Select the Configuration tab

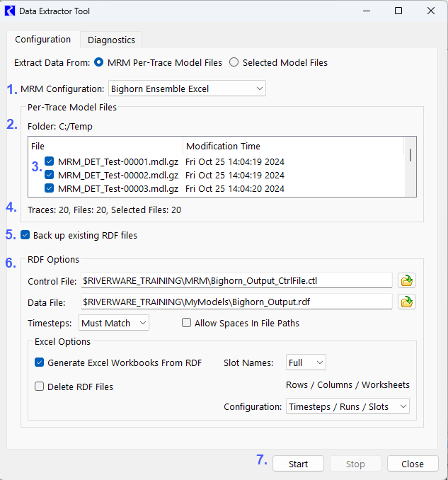[x=42, y=40]
